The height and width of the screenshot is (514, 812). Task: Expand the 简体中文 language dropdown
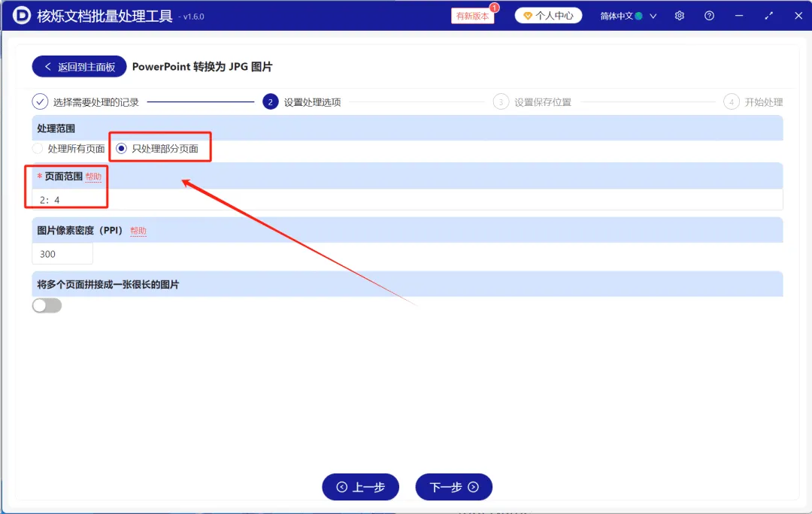[628, 16]
